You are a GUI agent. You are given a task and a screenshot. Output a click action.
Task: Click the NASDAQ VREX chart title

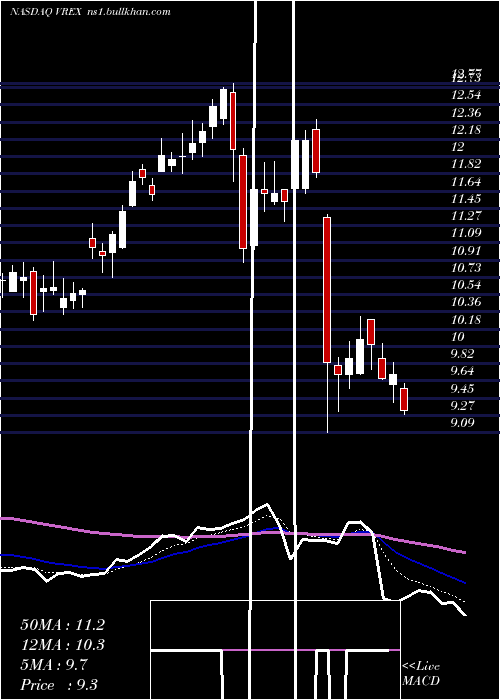pyautogui.click(x=46, y=12)
